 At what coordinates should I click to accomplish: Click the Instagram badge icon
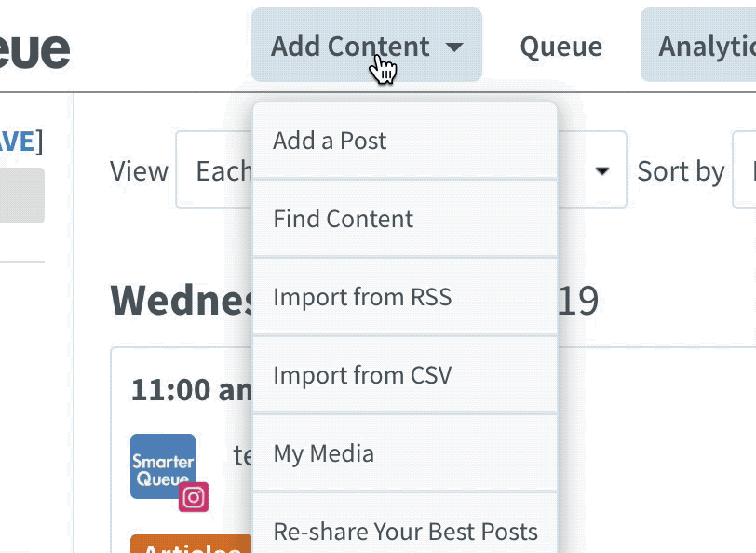[194, 497]
